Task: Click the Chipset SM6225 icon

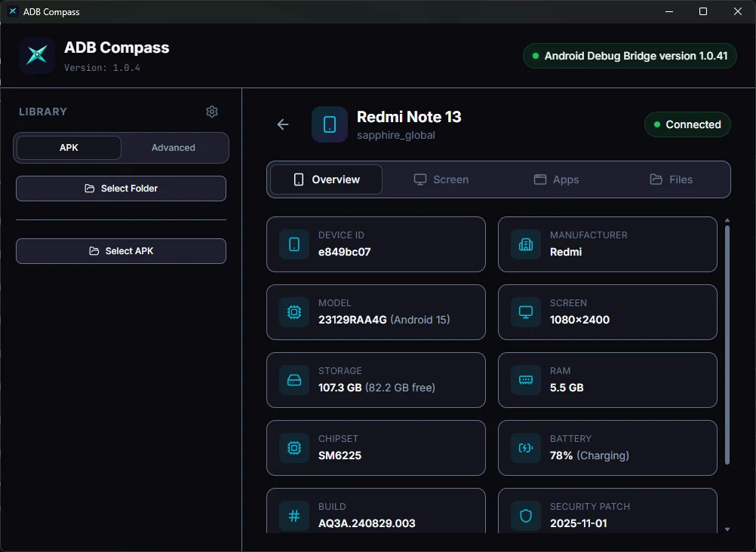Action: coord(293,448)
